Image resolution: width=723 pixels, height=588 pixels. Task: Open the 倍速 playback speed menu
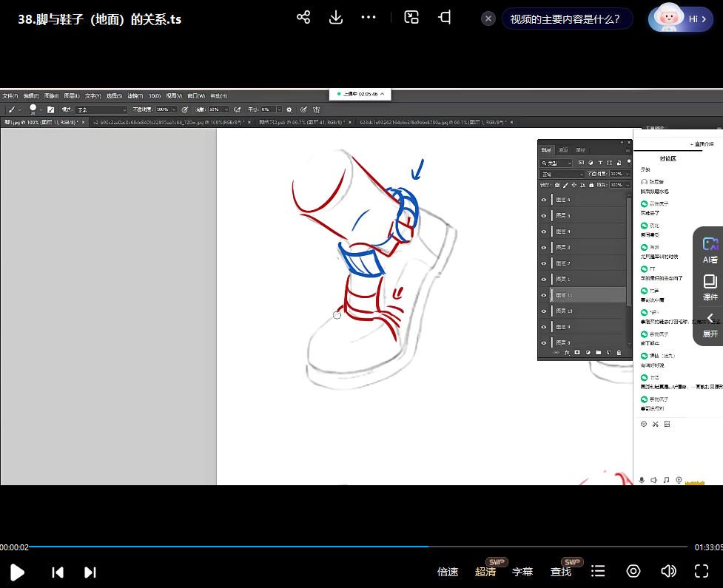[x=448, y=572]
